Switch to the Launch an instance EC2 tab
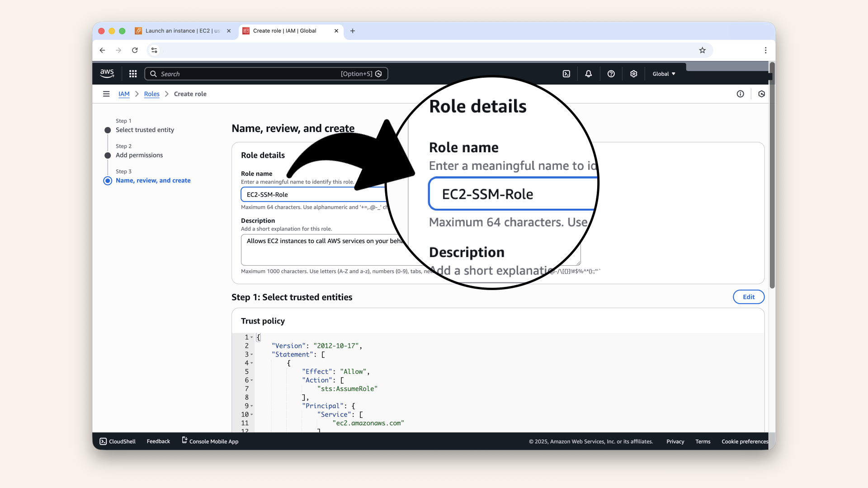This screenshot has height=488, width=868. point(182,31)
